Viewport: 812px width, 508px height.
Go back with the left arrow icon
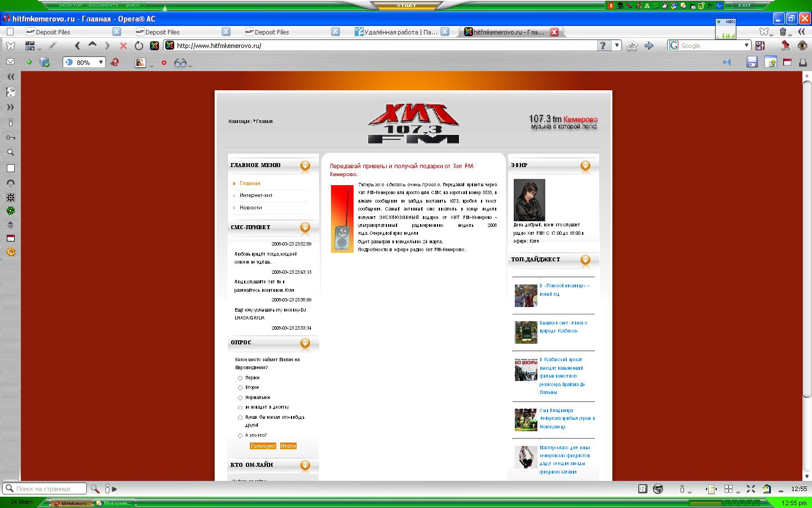(77, 46)
